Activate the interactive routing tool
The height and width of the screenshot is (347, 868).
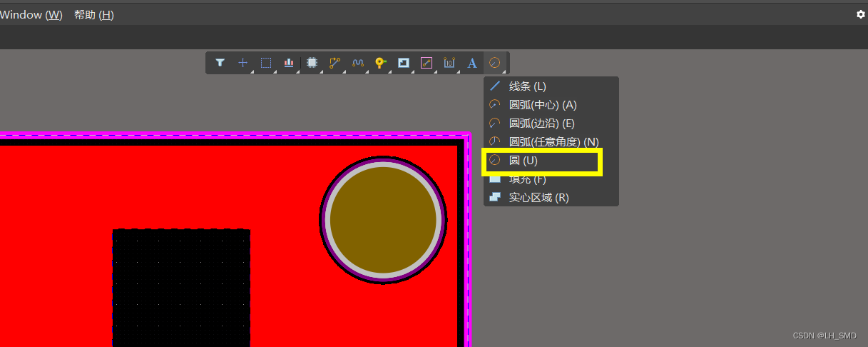335,63
